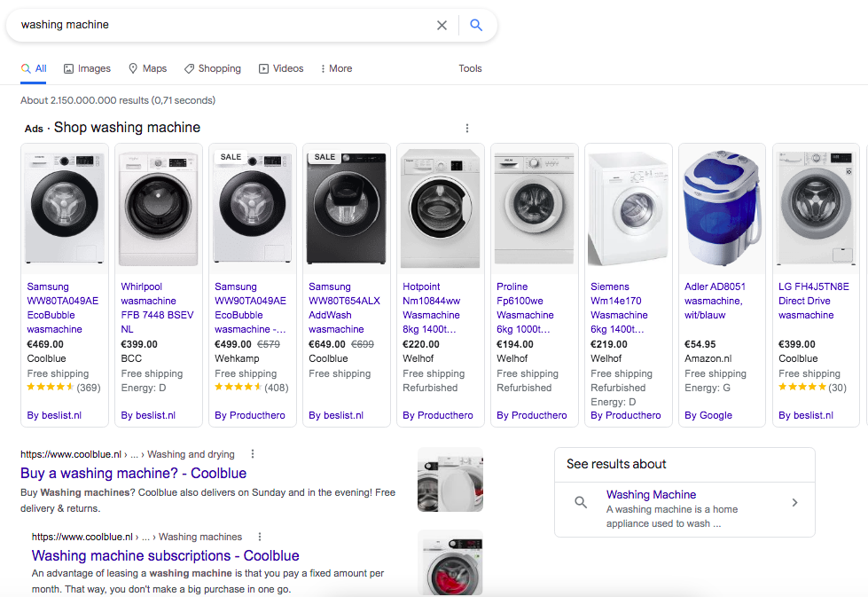The width and height of the screenshot is (868, 597).
Task: Open 'Washing machine subscriptions - Coolblue' result
Action: (x=166, y=556)
